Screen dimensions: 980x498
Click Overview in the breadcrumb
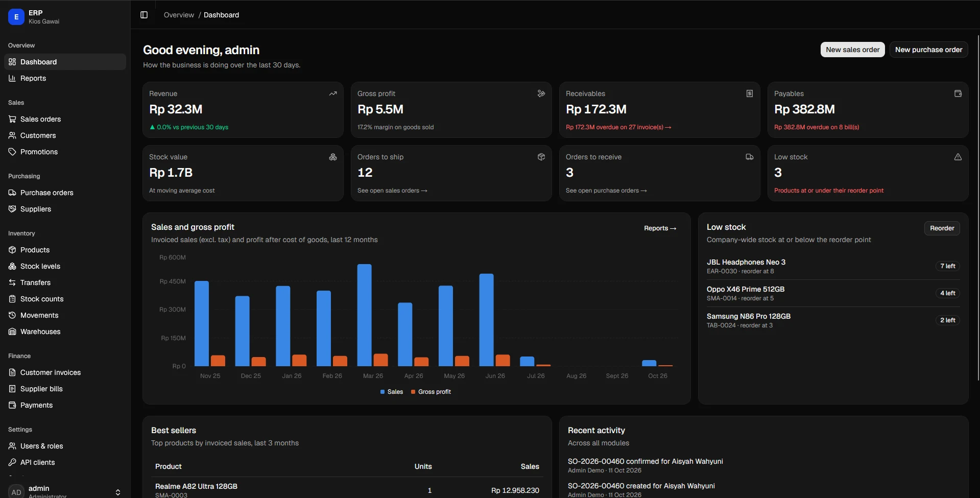click(x=179, y=15)
